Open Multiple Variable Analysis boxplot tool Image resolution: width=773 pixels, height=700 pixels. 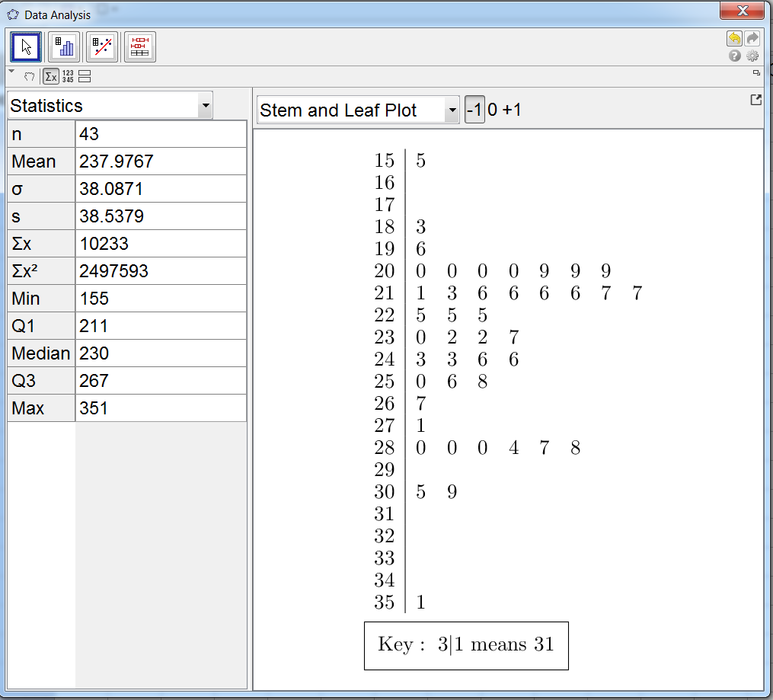[139, 46]
